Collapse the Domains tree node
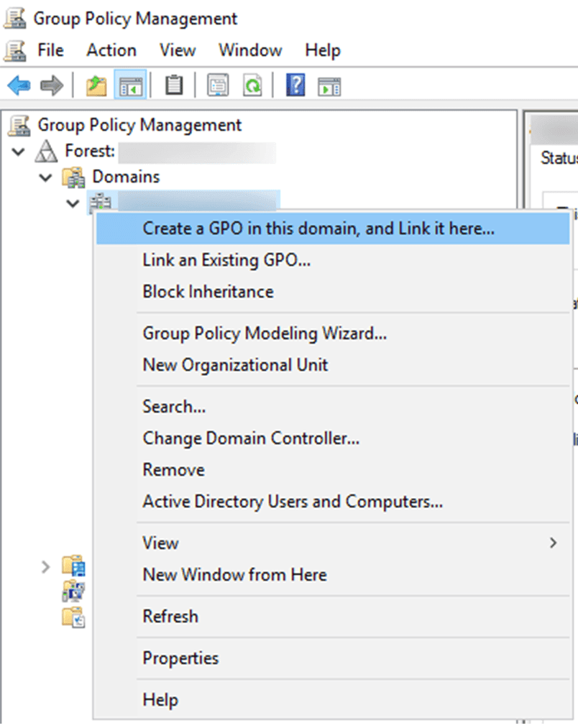The width and height of the screenshot is (578, 728). tap(45, 177)
